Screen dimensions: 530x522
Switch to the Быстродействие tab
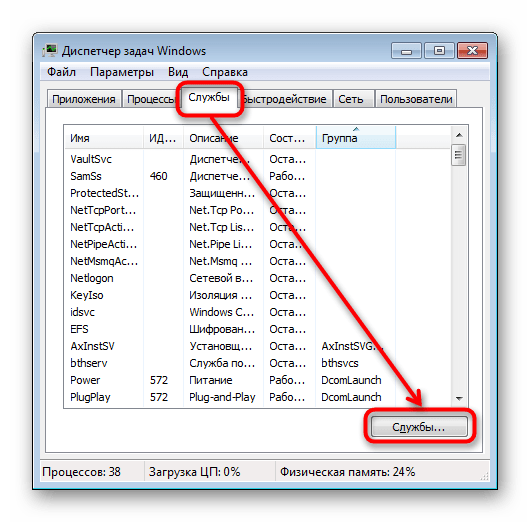pyautogui.click(x=285, y=99)
